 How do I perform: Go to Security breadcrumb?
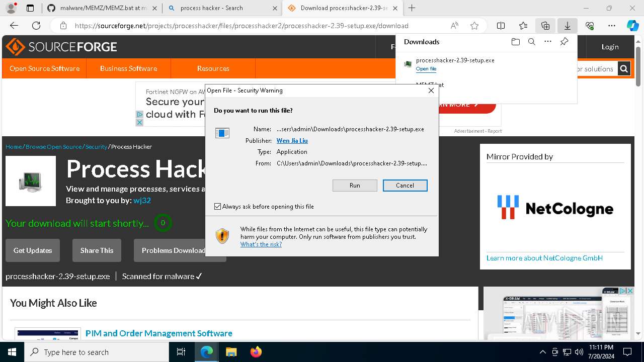(96, 147)
